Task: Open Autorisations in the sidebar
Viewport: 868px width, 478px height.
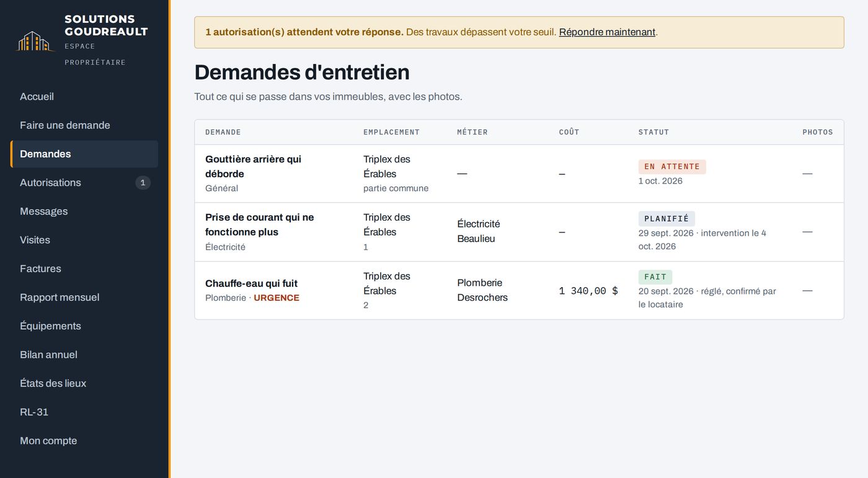Action: point(84,183)
